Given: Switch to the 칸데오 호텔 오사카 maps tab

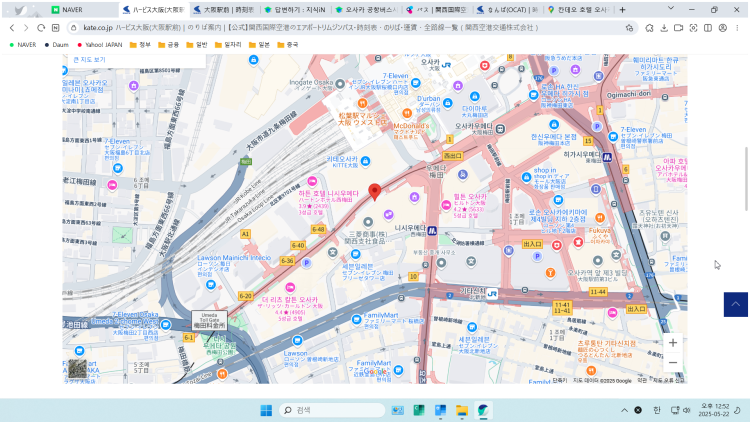Looking at the screenshot, I should [579, 10].
